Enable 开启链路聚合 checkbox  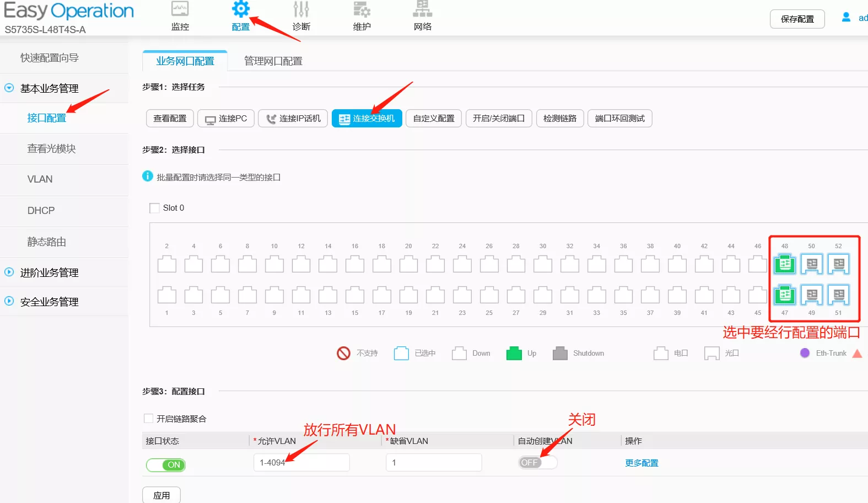point(148,419)
